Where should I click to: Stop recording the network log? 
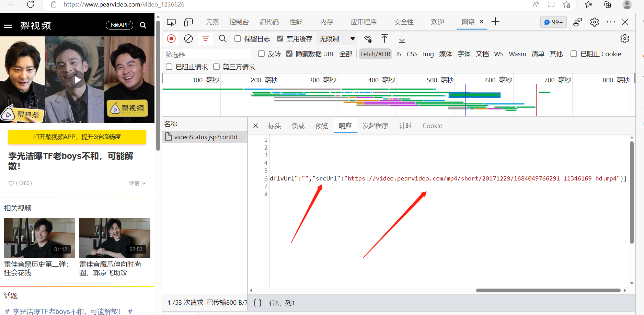click(171, 39)
